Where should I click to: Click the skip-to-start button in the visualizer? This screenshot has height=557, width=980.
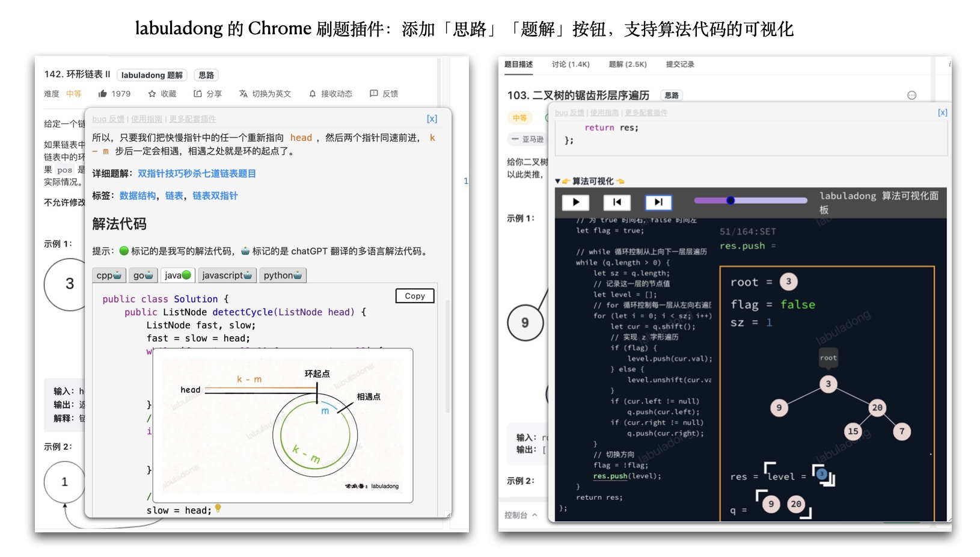click(617, 203)
